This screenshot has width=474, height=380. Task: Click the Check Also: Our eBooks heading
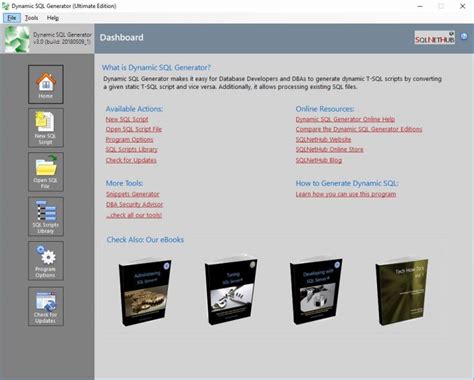coord(145,240)
